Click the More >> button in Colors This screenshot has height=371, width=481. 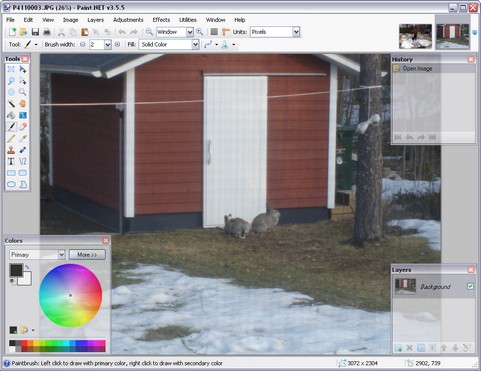click(x=87, y=255)
